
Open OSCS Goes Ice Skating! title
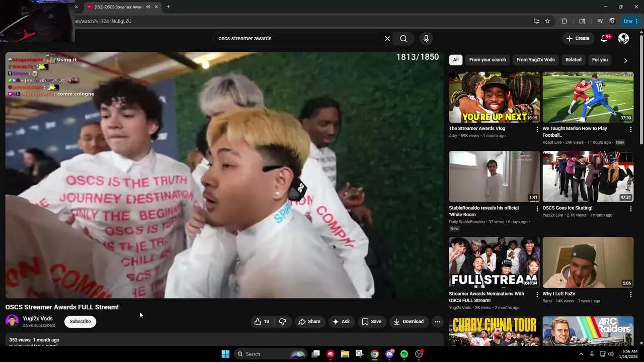(568, 208)
